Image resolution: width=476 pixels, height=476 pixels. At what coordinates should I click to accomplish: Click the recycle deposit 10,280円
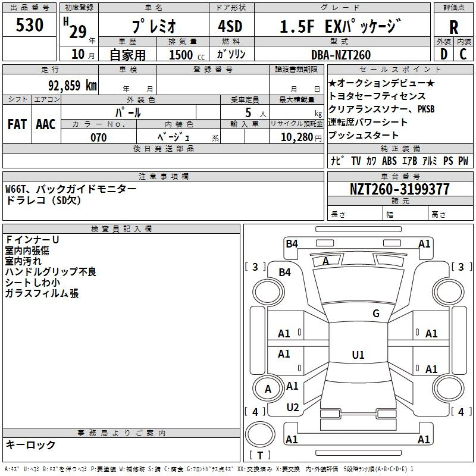click(x=301, y=137)
